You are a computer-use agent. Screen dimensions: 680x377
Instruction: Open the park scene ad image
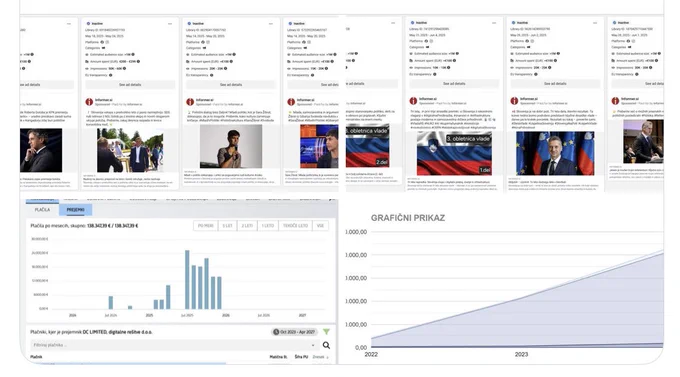coord(130,150)
